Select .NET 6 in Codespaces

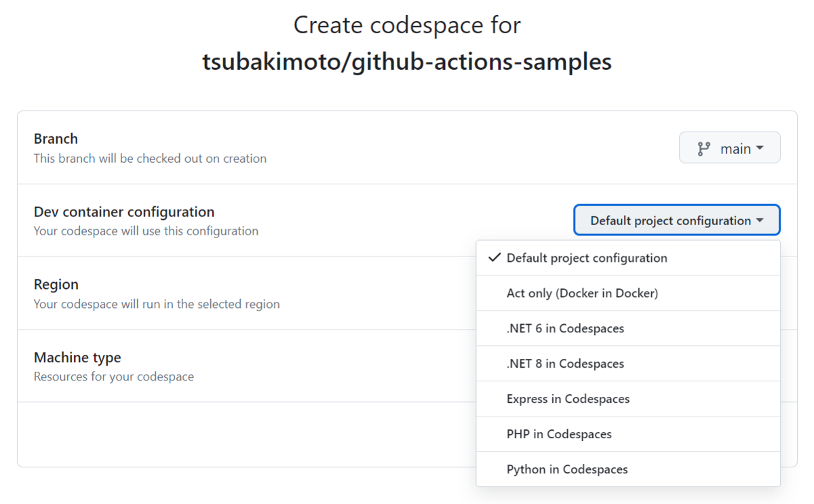628,328
